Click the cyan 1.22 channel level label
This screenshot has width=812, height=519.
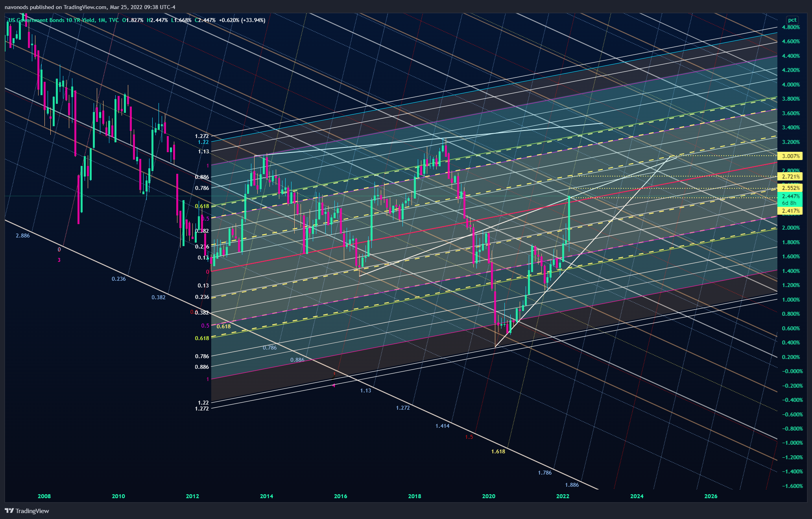point(203,142)
